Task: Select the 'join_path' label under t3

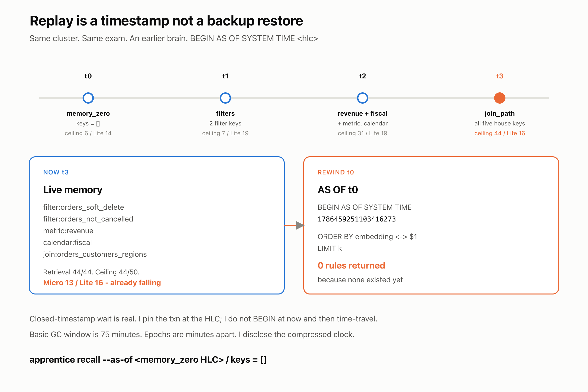Action: [500, 113]
